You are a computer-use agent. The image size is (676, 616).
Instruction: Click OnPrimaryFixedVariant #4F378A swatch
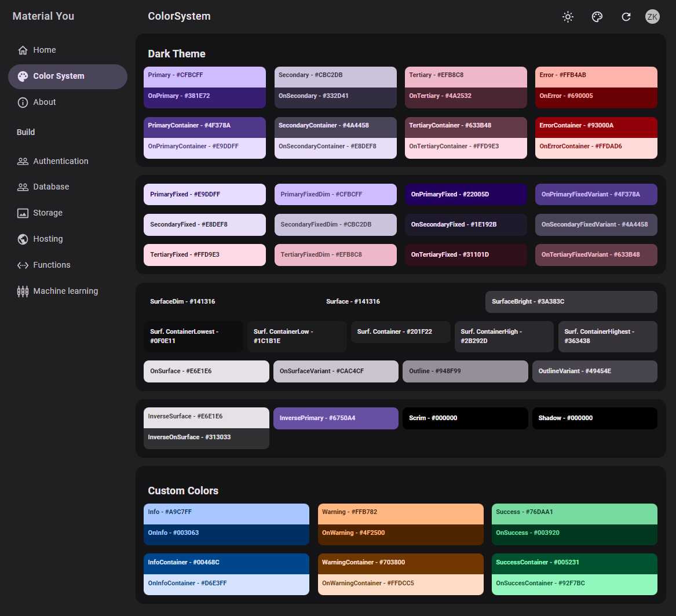pos(596,195)
